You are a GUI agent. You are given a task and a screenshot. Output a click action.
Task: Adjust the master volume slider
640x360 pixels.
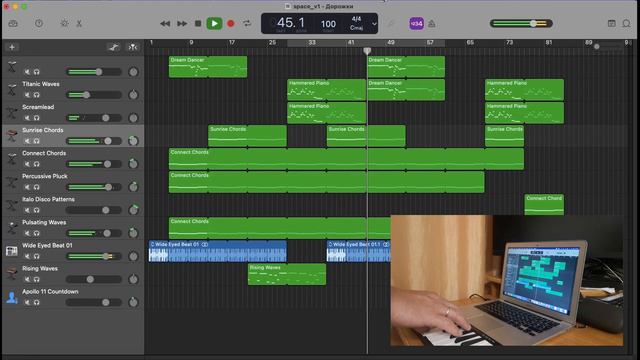coord(521,24)
